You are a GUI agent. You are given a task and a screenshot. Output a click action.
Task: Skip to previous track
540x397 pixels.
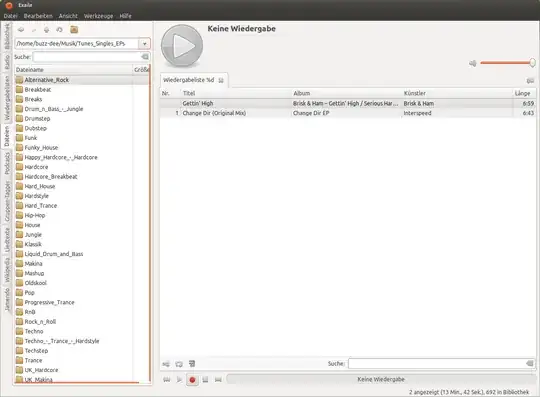pyautogui.click(x=167, y=379)
